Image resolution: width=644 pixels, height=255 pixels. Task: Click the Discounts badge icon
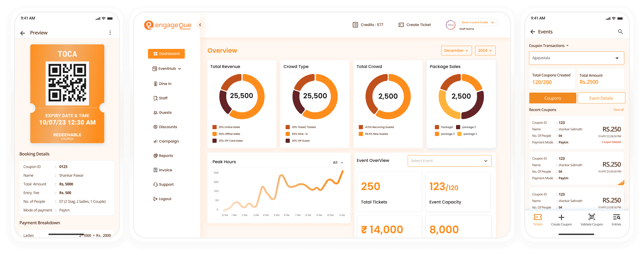155,127
